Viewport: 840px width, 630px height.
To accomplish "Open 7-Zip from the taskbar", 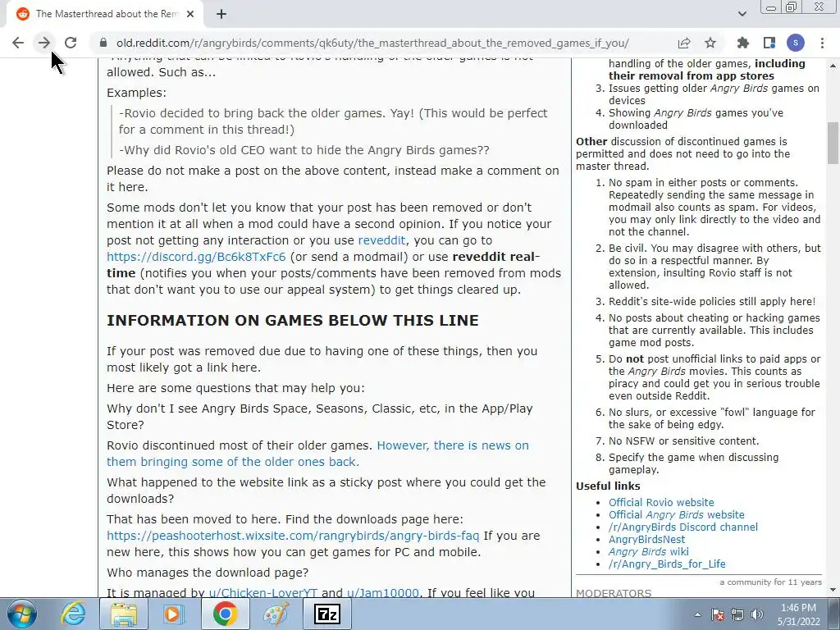I will (326, 614).
